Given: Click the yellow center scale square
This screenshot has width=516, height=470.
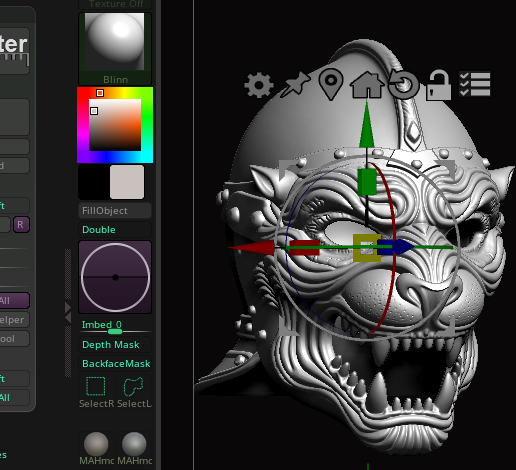Looking at the screenshot, I should click(367, 248).
